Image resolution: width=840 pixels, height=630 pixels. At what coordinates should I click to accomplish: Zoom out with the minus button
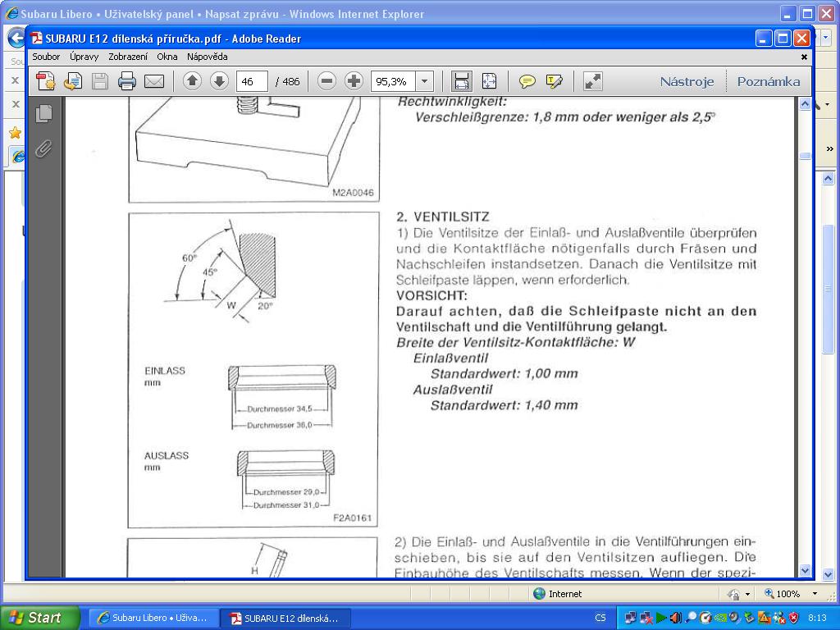(x=326, y=81)
